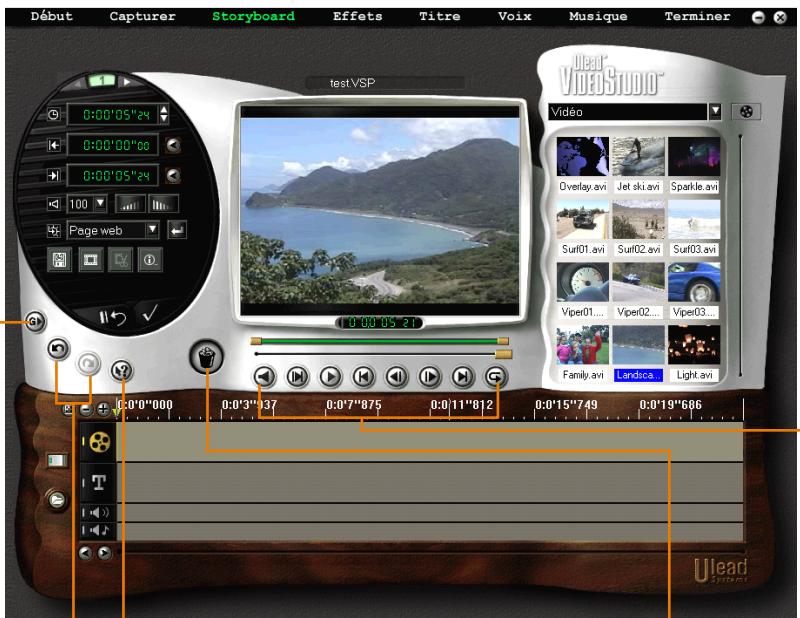Jump to the clip end
800x618 pixels.
462,377
